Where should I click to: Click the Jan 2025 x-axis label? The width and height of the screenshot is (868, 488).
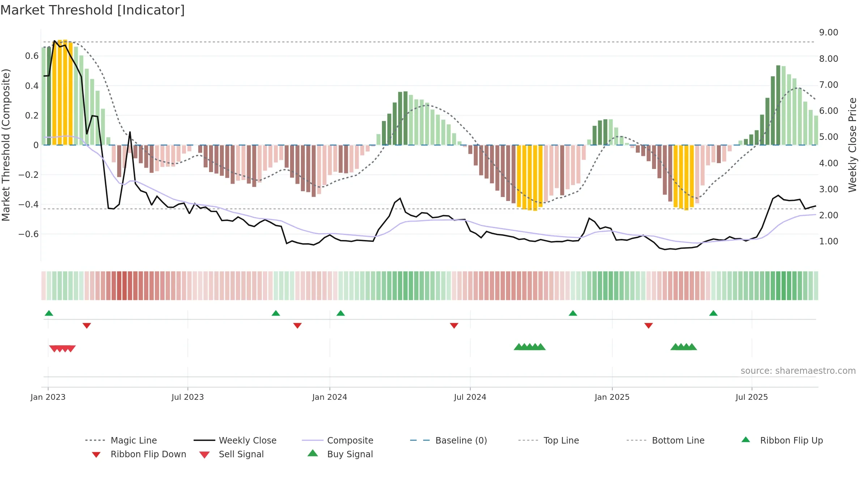612,397
